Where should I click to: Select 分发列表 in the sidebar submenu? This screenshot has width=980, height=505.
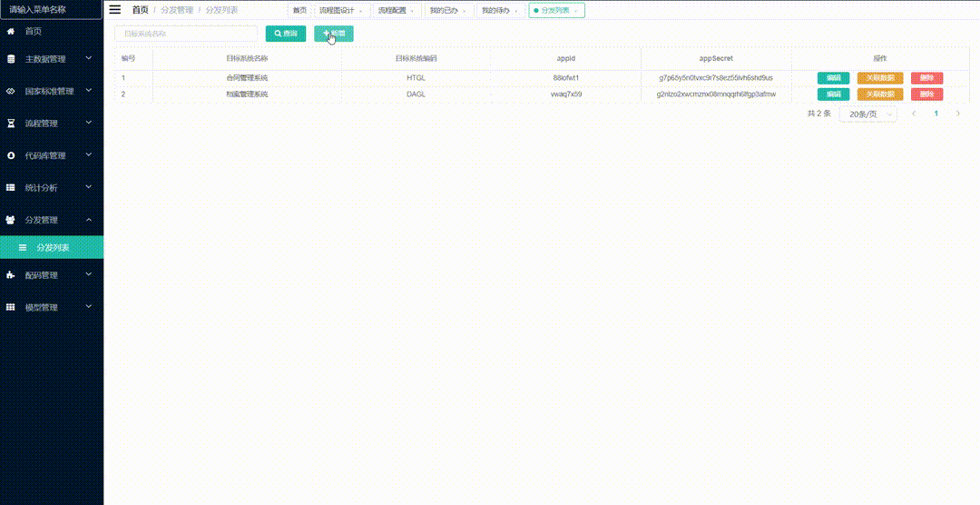[x=52, y=248]
